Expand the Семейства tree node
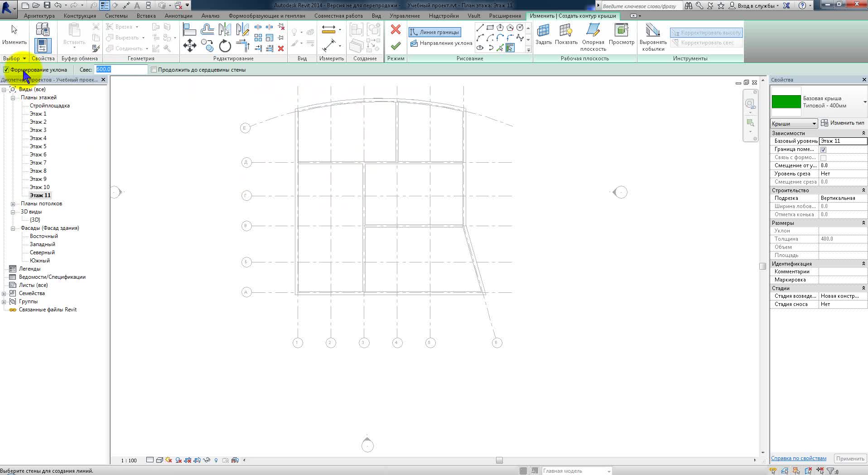This screenshot has width=868, height=475. [4, 294]
